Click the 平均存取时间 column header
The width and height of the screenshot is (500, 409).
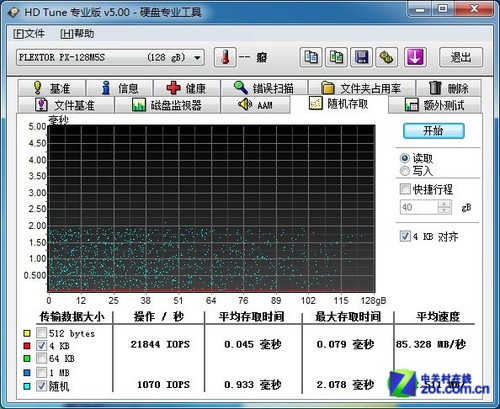click(x=251, y=316)
